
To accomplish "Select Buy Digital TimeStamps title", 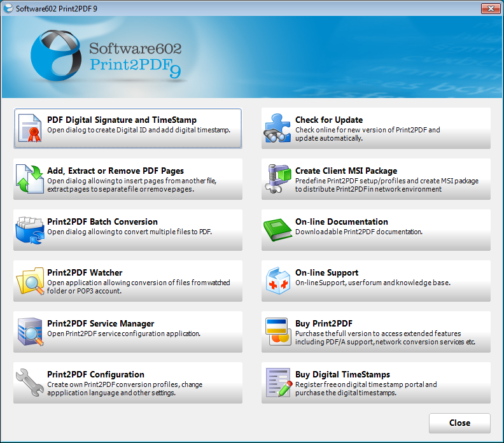I will [342, 374].
